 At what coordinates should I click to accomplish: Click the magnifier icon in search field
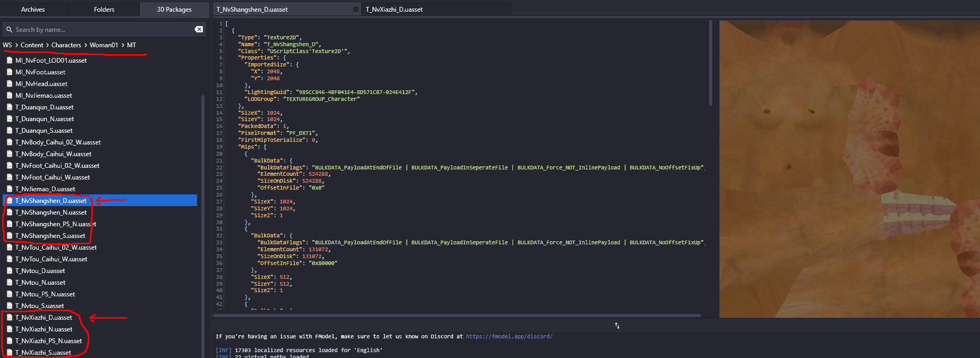pyautogui.click(x=10, y=30)
